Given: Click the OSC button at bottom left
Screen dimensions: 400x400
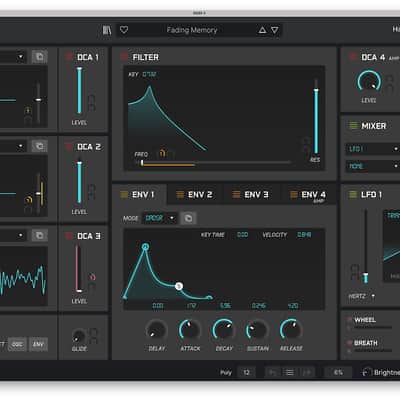Looking at the screenshot, I should click(17, 344).
